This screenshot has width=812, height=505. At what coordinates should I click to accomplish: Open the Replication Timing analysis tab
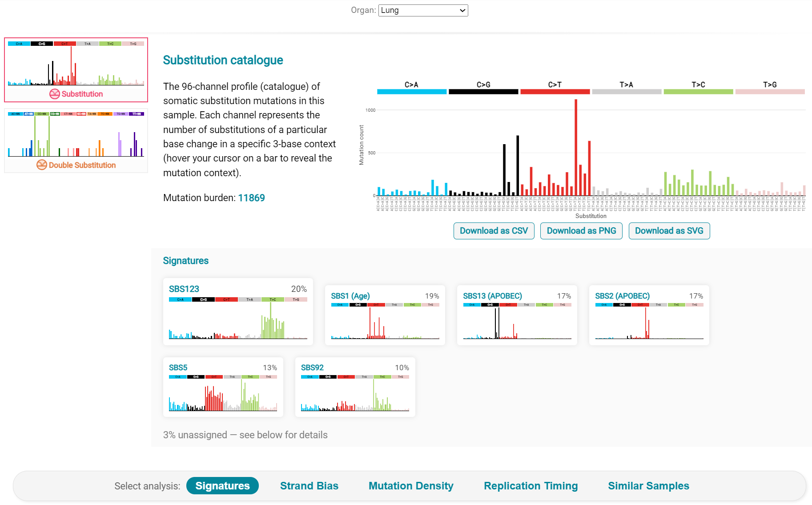(x=531, y=486)
